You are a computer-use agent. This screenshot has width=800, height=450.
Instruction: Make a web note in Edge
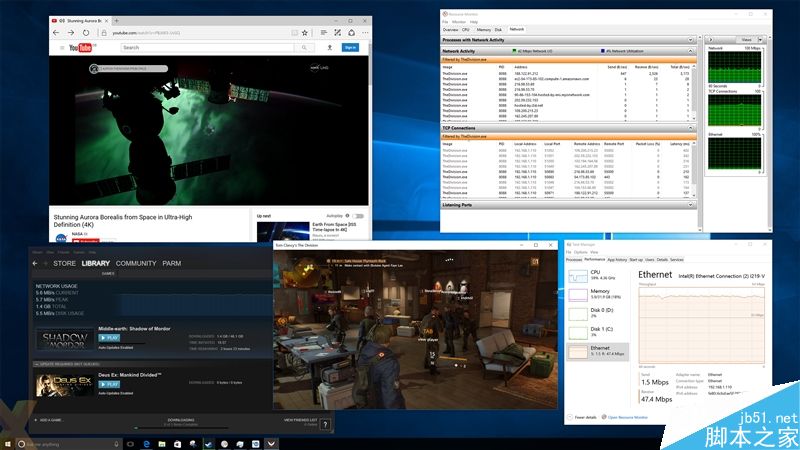point(337,33)
